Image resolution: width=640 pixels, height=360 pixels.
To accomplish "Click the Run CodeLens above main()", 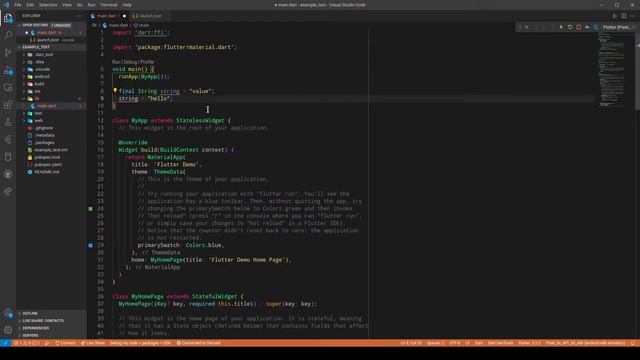I will coord(116,62).
